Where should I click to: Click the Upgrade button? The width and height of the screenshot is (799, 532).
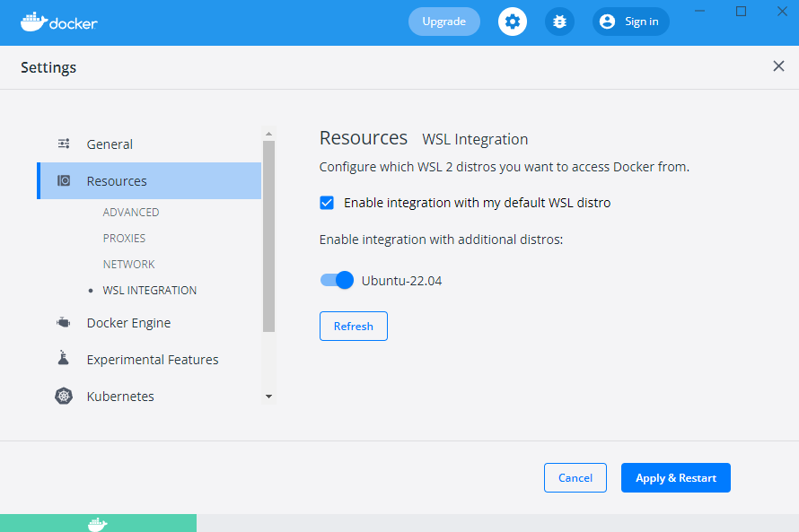[x=443, y=22]
